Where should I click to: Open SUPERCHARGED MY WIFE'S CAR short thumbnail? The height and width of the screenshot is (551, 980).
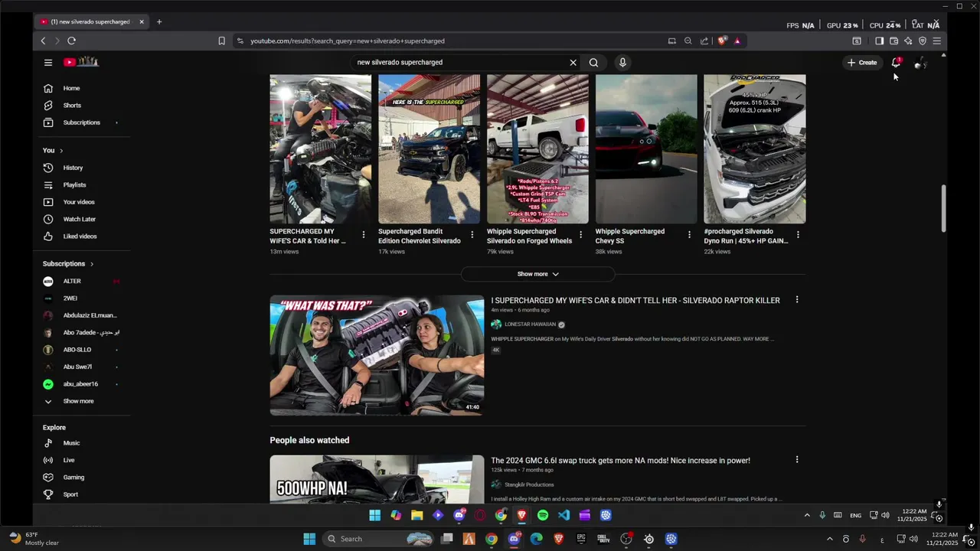pos(320,149)
